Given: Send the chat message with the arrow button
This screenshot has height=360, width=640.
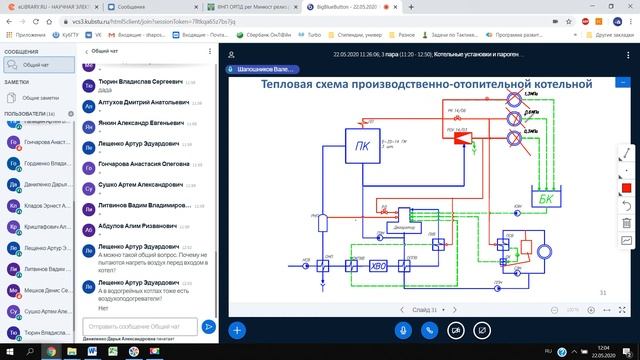Looking at the screenshot, I should coord(209,327).
